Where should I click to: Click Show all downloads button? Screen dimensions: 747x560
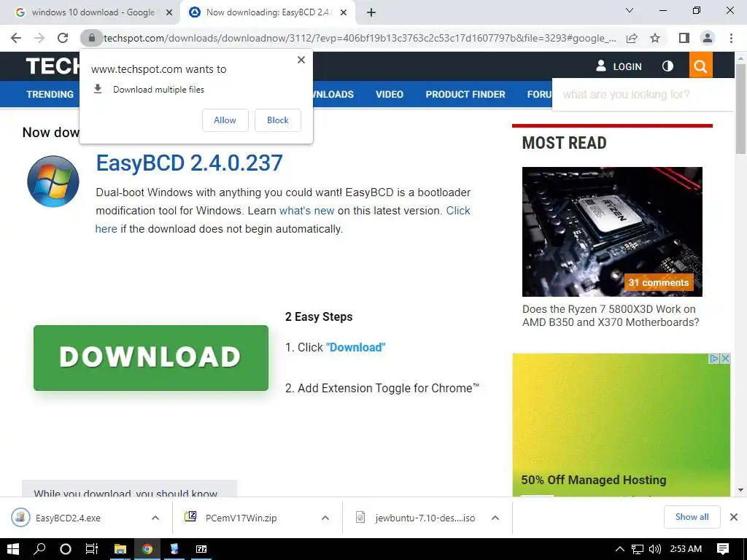692,517
